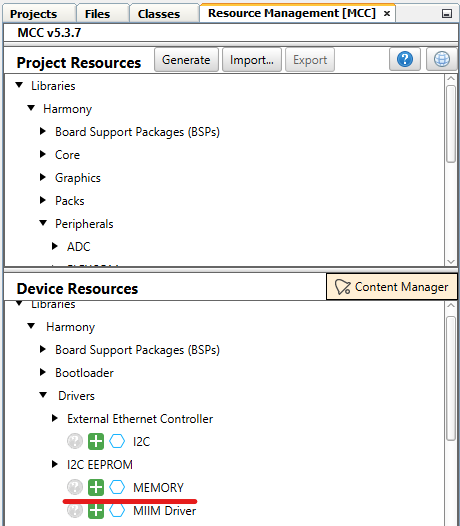Collapse the Peripherals node
This screenshot has height=526, width=460.
(43, 223)
